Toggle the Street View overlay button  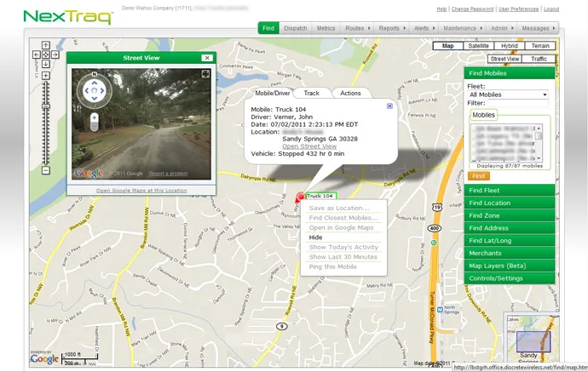[x=504, y=59]
